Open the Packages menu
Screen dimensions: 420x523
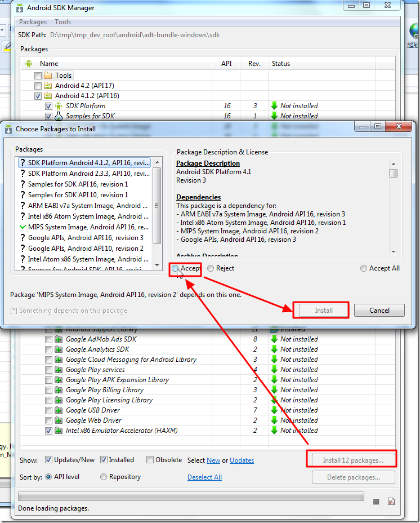point(33,22)
